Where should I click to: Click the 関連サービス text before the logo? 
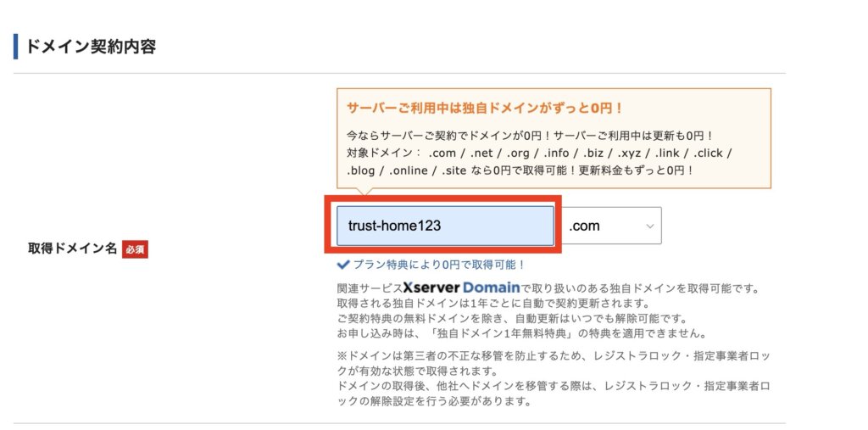(369, 288)
